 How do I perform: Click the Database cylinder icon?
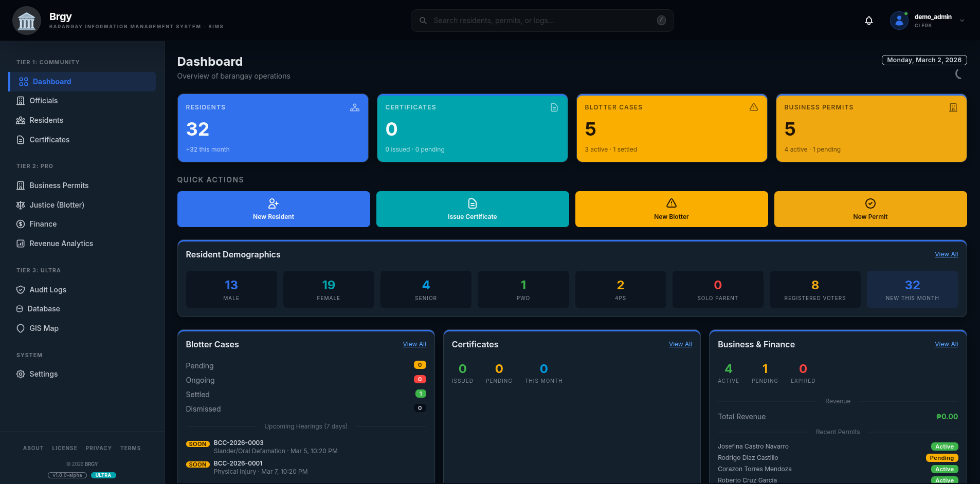point(20,309)
